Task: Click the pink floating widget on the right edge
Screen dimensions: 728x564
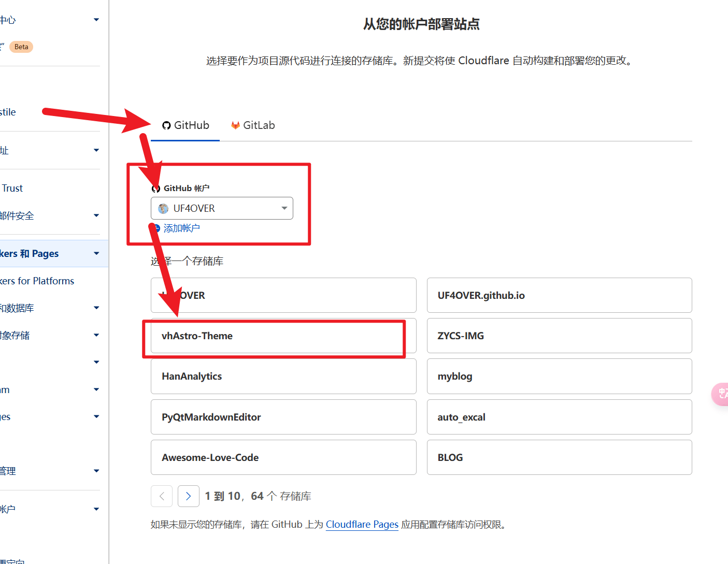Action: click(x=721, y=394)
